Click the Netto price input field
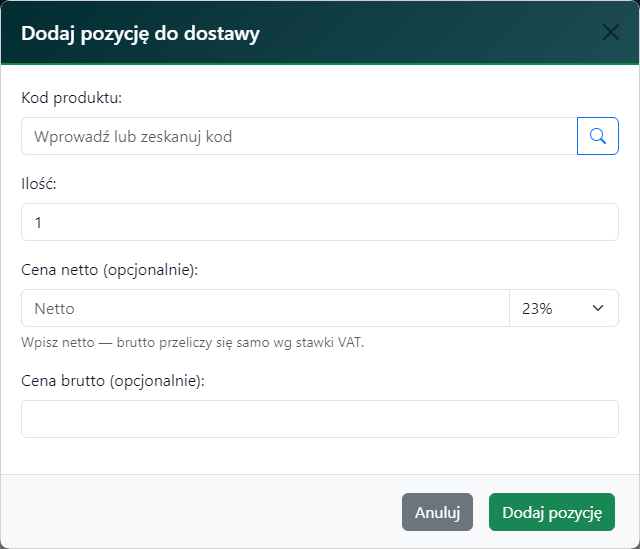Viewport: 640px width, 549px height. pos(265,308)
